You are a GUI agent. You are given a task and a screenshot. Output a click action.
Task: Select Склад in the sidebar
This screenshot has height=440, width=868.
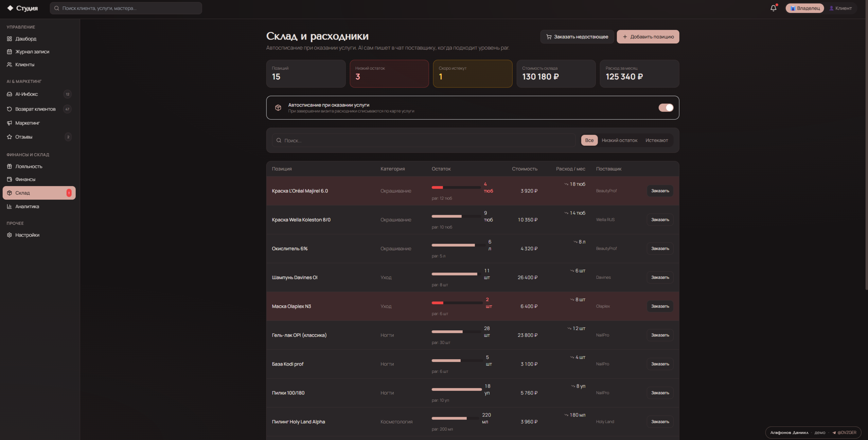tap(39, 193)
